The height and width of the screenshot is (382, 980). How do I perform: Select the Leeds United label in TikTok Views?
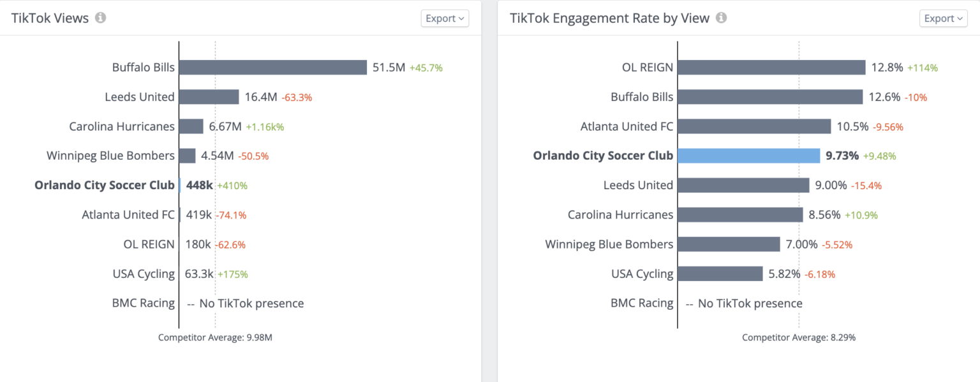pos(139,96)
